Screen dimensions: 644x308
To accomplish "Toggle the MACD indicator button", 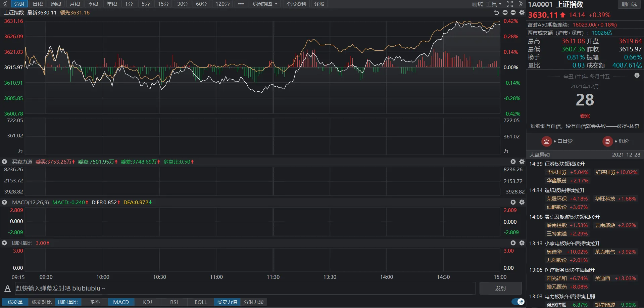I will (121, 302).
